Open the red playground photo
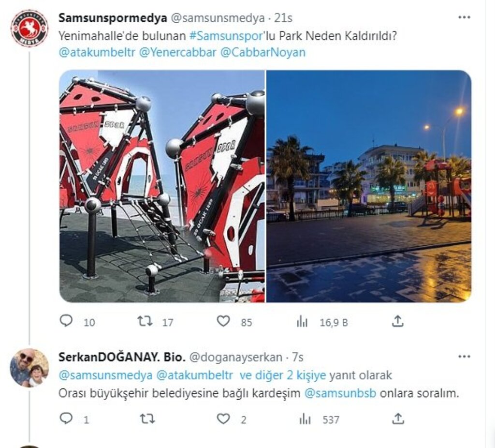The height and width of the screenshot is (448, 495). coord(162,186)
